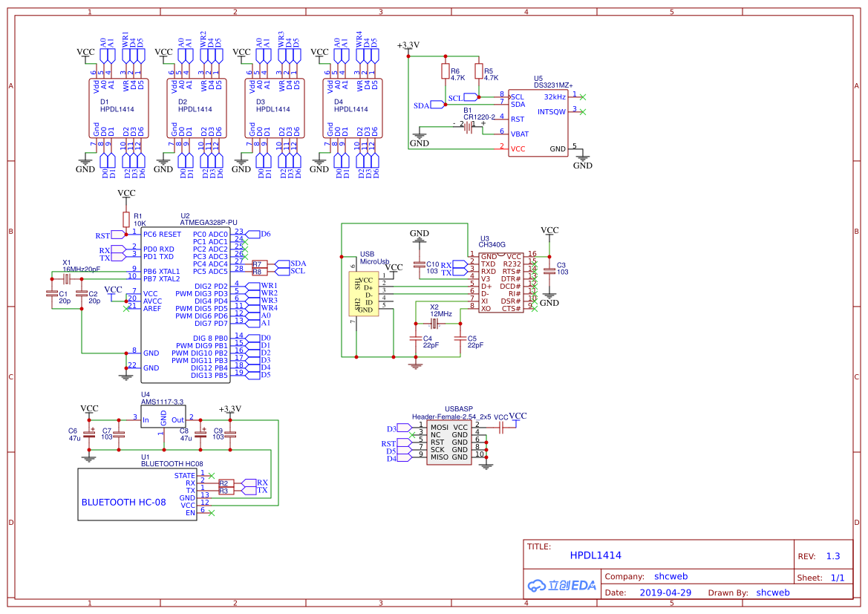Screen dimensions: 868x614
Task: Click capacitor C1 20p symbol
Action: [52, 293]
